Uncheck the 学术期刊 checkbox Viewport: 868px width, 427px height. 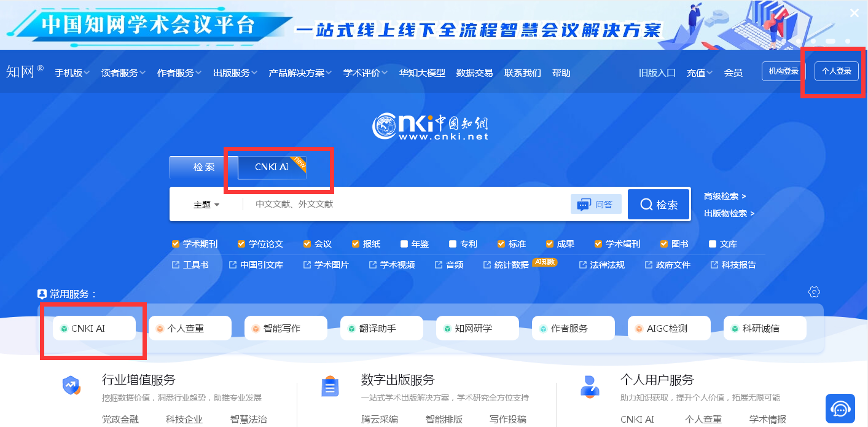(x=176, y=244)
